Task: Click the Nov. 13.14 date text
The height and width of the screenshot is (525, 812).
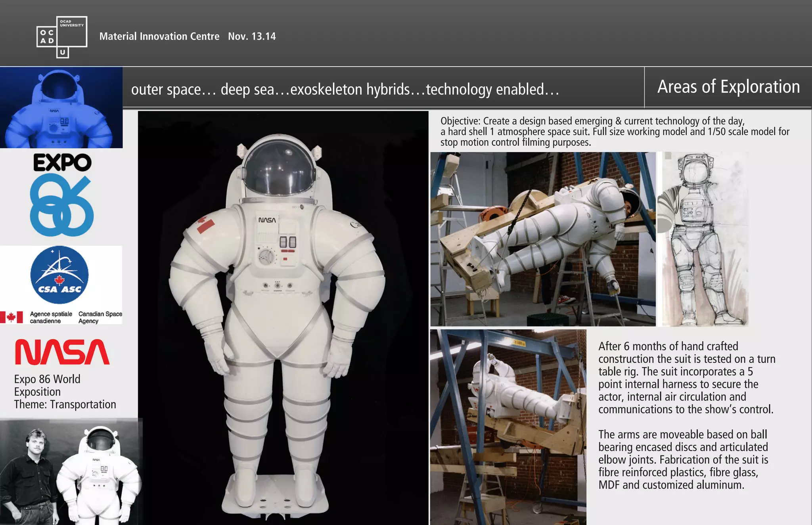Action: 252,36
